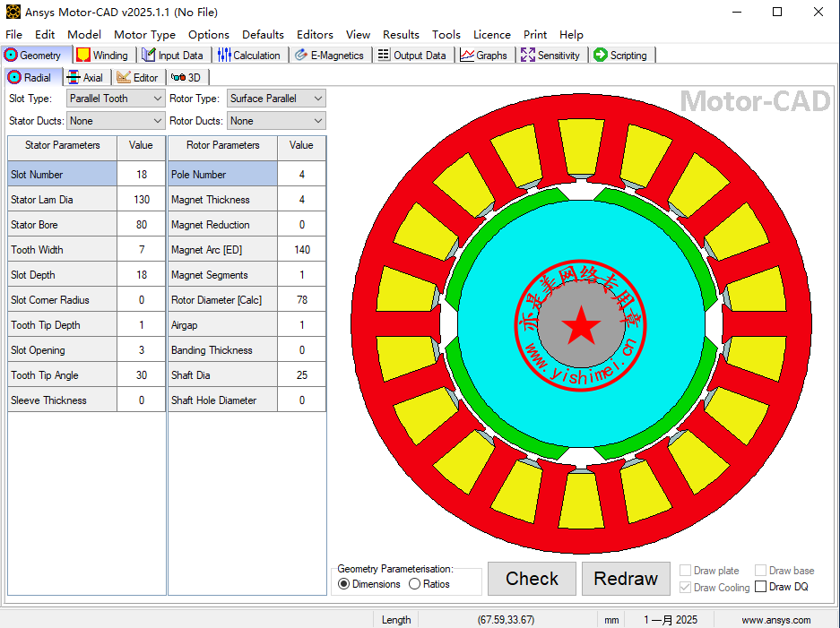Open the Editors menu
Screen dimensions: 840x628
click(315, 35)
